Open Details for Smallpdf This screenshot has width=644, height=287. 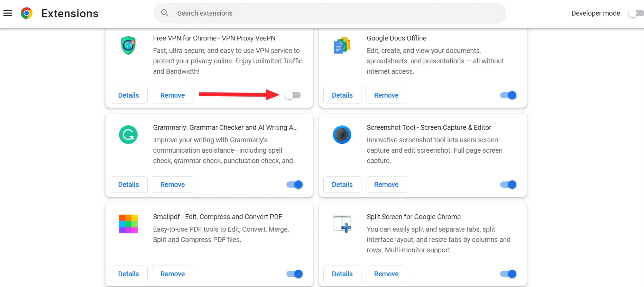(x=129, y=274)
